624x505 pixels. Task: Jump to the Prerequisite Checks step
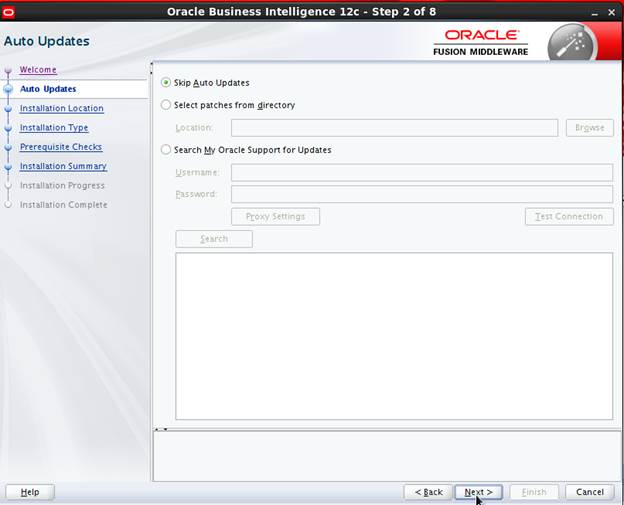coord(60,148)
